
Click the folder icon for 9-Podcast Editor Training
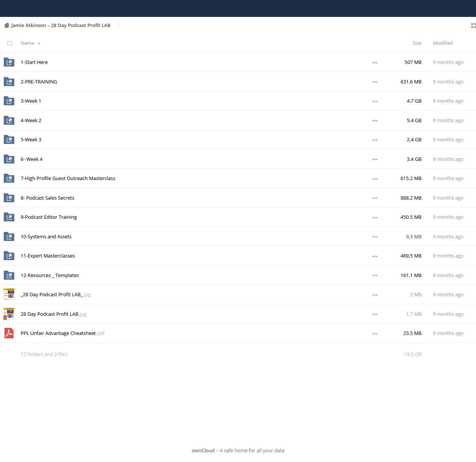[x=9, y=217]
